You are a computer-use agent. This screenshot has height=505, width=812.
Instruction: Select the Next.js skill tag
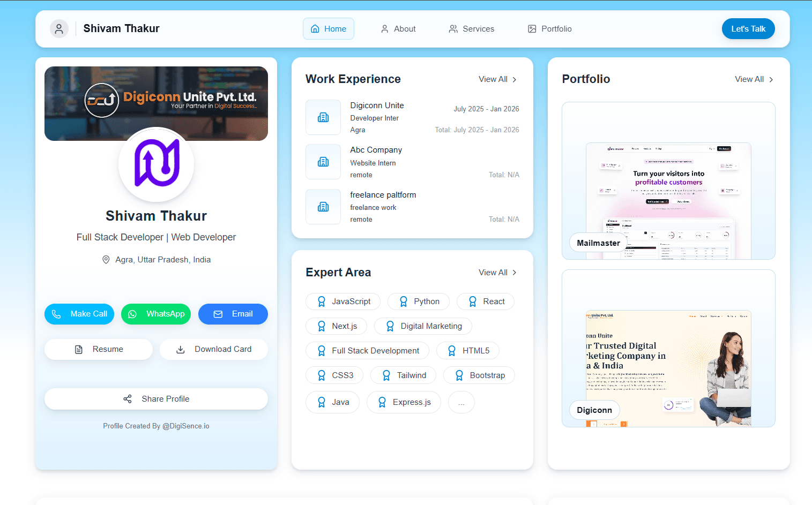click(337, 326)
